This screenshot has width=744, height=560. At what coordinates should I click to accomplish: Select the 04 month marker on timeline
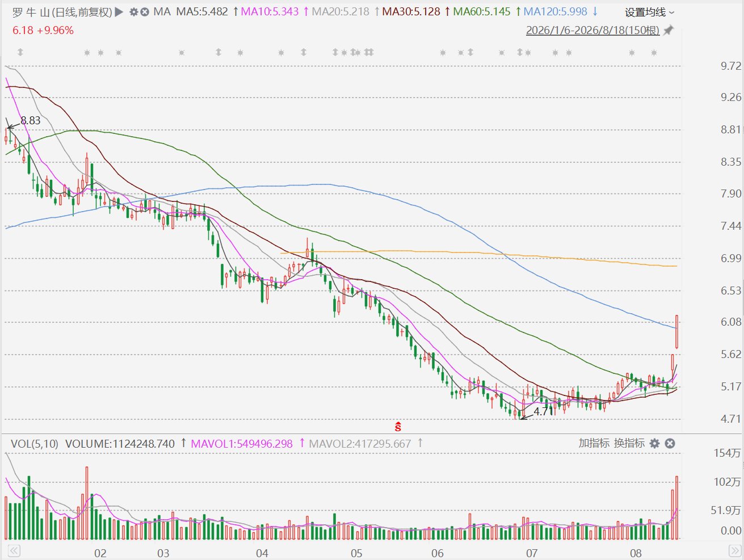click(x=262, y=553)
